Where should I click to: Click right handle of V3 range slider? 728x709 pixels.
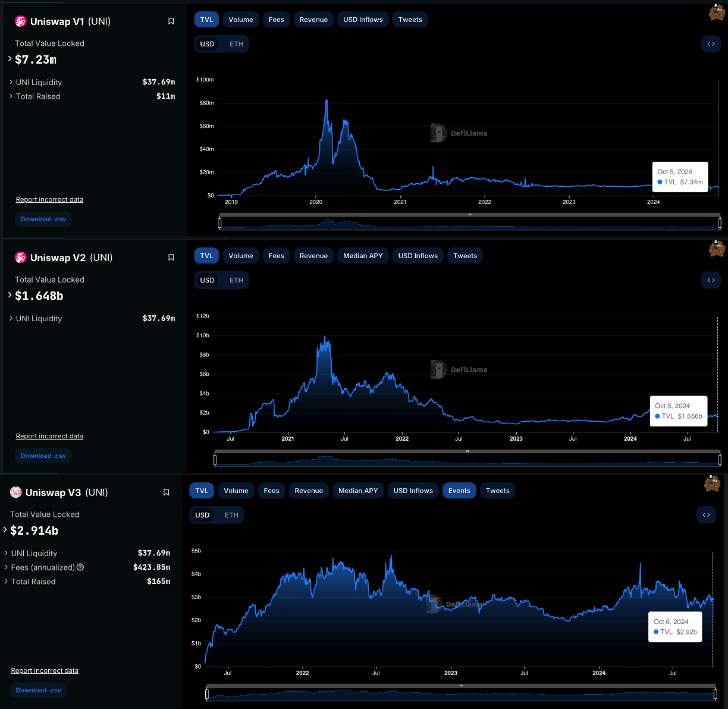(716, 694)
